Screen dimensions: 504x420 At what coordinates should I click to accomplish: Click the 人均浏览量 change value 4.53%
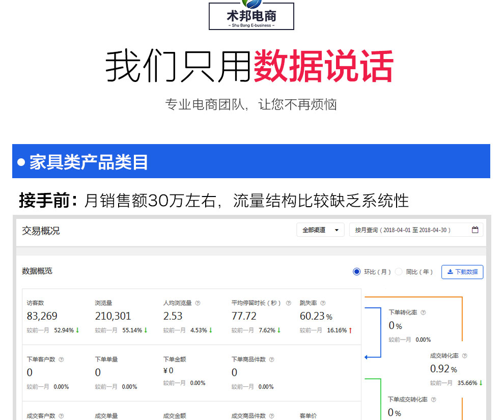tap(199, 330)
